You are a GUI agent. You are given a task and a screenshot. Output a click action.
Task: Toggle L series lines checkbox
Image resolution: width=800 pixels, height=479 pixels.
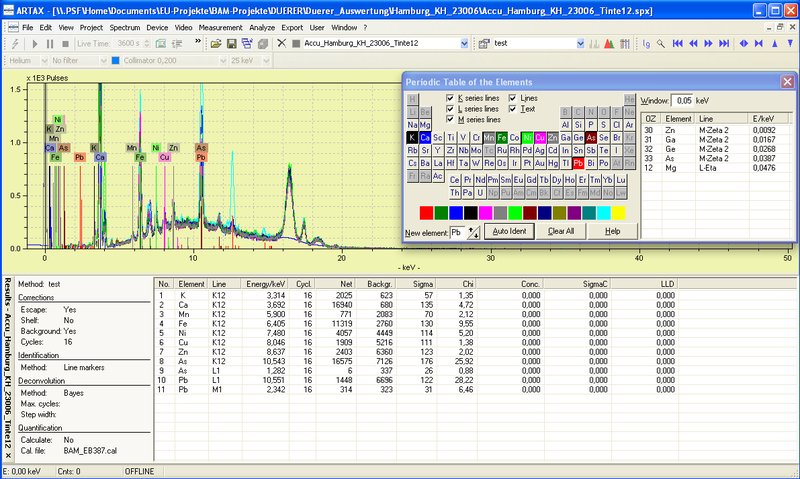tap(449, 109)
